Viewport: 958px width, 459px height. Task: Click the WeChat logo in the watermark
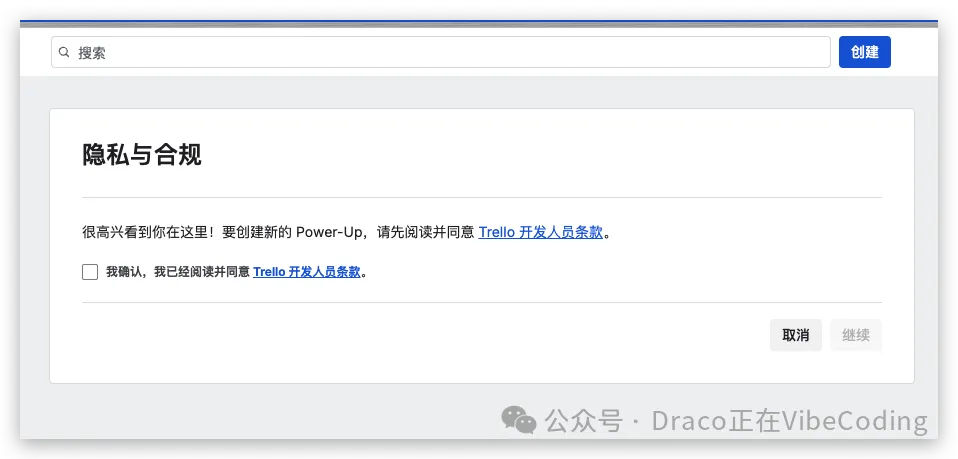click(519, 420)
